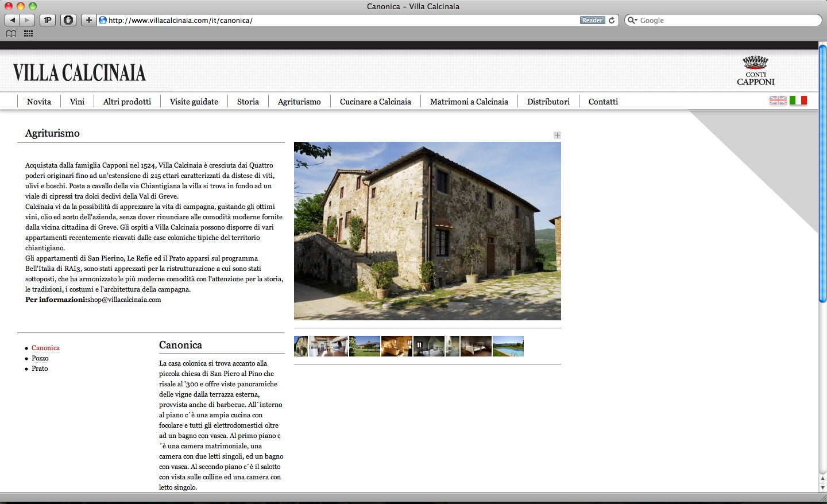This screenshot has width=827, height=504.
Task: Open Matrimoni a Calcinaia menu item
Action: pyautogui.click(x=469, y=102)
